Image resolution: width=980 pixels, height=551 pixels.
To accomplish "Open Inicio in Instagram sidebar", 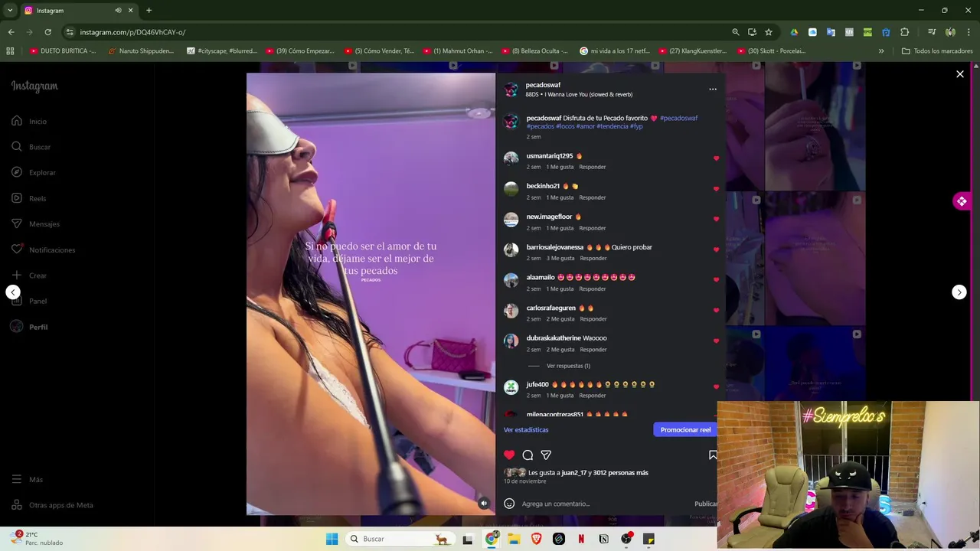I will click(x=29, y=121).
